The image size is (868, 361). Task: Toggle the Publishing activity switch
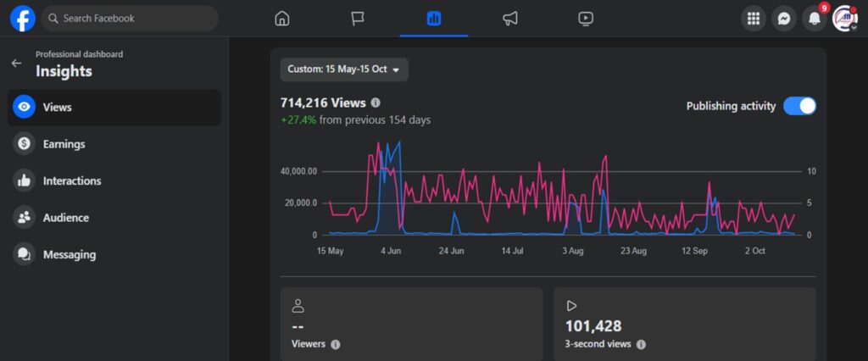pyautogui.click(x=799, y=106)
